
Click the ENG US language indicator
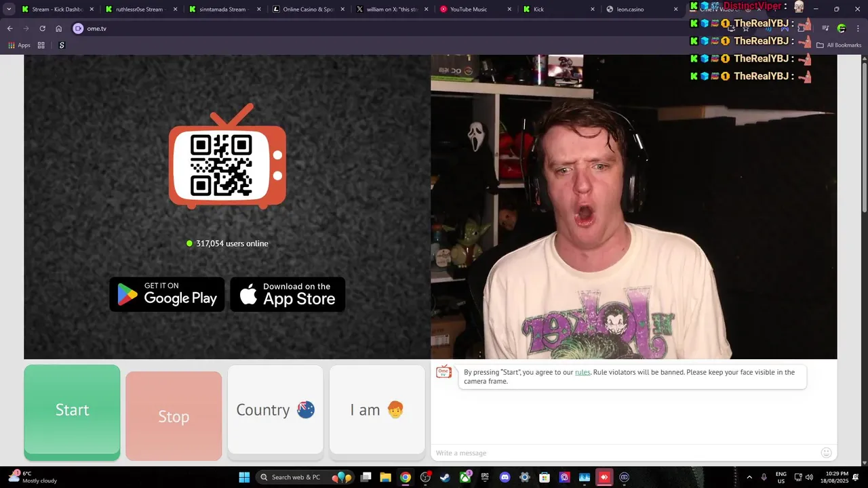[781, 477]
